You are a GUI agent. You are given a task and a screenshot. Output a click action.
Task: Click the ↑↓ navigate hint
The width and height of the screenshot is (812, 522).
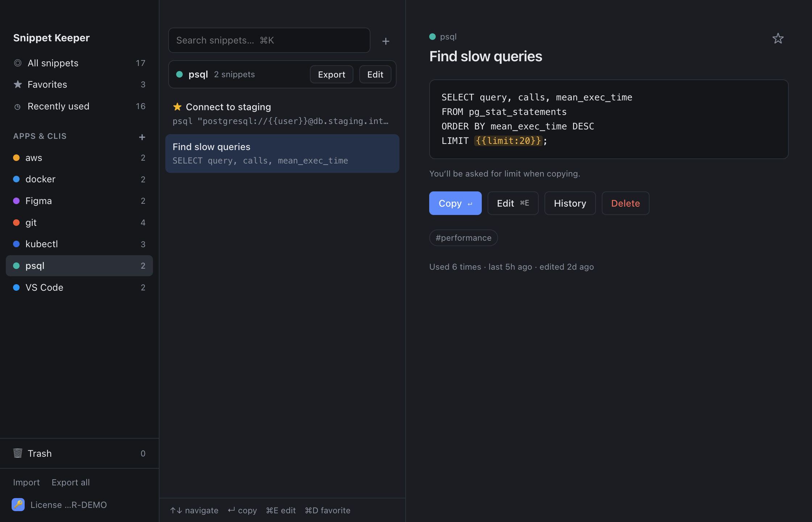(x=194, y=510)
